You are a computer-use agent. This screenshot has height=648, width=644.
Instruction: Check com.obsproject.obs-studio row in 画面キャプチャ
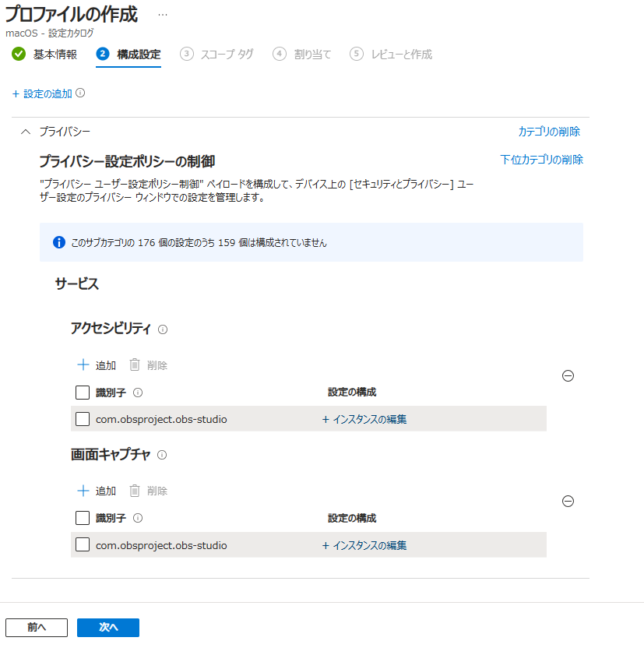point(83,544)
